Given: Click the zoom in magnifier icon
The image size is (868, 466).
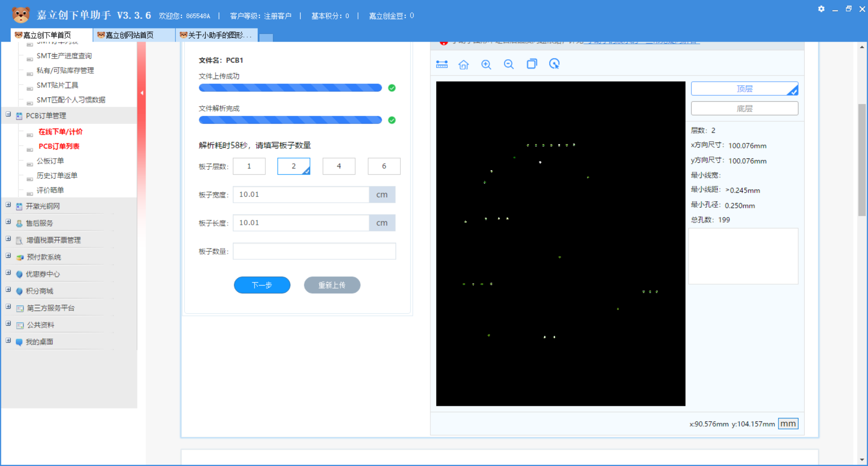Looking at the screenshot, I should coord(486,65).
